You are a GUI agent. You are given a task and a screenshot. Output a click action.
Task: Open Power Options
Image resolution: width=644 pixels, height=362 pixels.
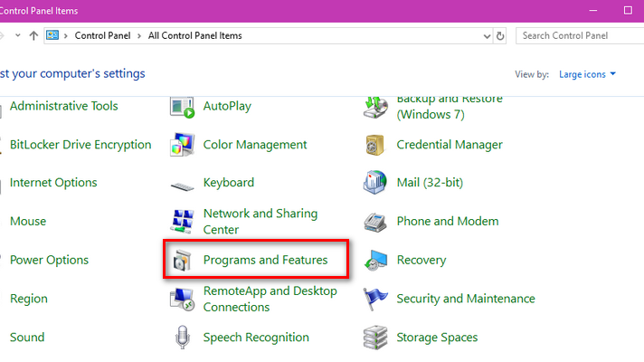point(49,260)
